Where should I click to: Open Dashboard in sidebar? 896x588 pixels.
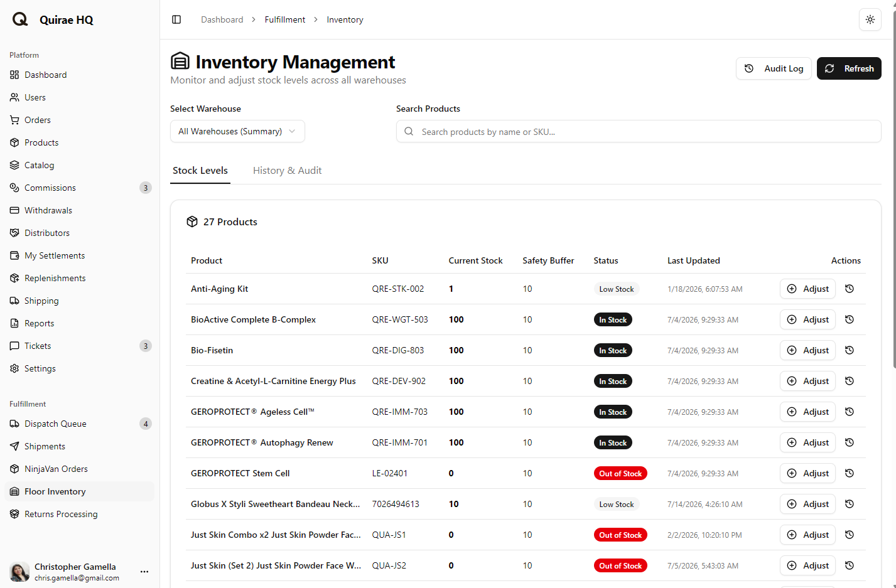[80, 75]
